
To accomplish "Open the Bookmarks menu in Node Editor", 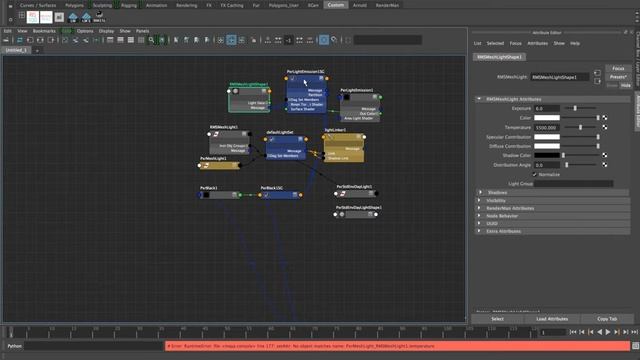I will (x=44, y=31).
